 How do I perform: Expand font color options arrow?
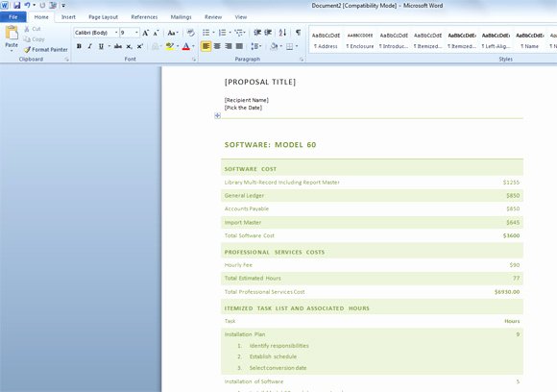tap(193, 46)
